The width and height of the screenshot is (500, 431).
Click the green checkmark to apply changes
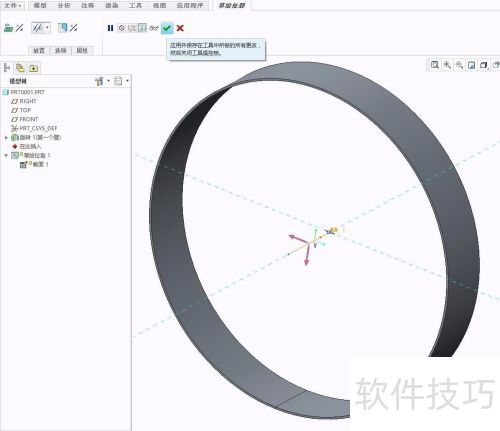point(167,28)
